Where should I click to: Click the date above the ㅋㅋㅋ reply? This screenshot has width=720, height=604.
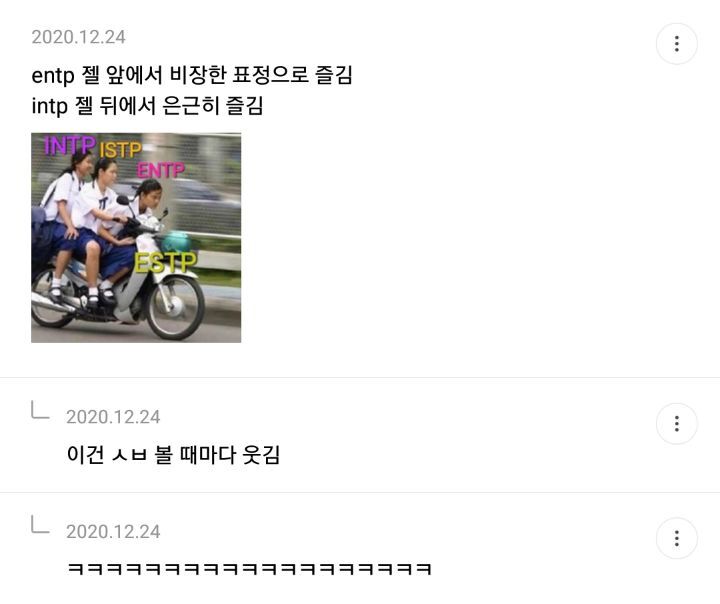(x=113, y=532)
